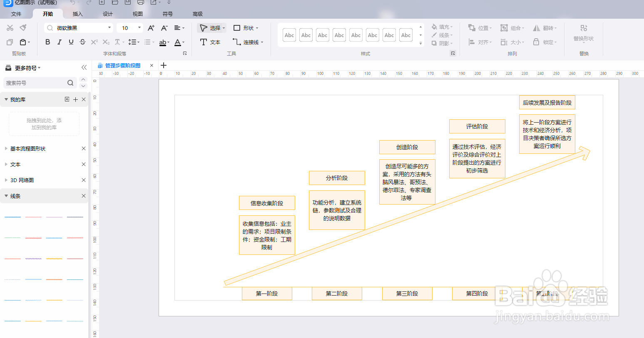The image size is (644, 338).
Task: Click the Copy icon in clipboard group
Action: click(x=10, y=42)
